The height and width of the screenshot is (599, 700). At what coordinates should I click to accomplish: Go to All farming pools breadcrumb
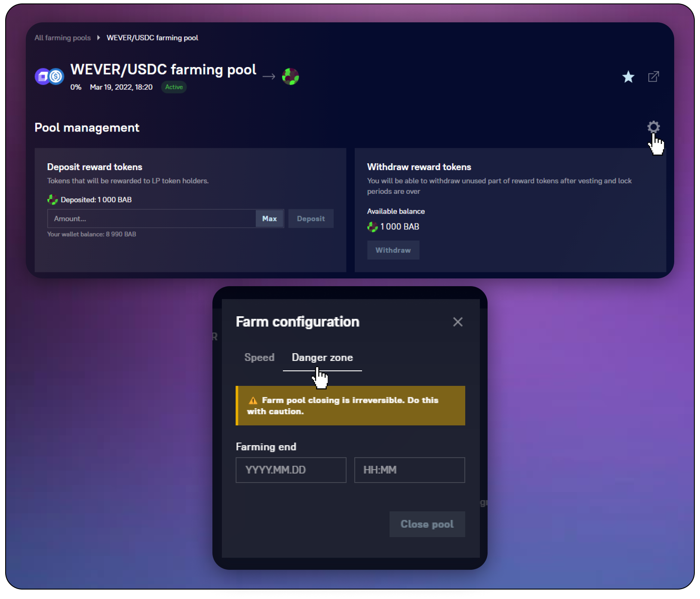click(63, 38)
